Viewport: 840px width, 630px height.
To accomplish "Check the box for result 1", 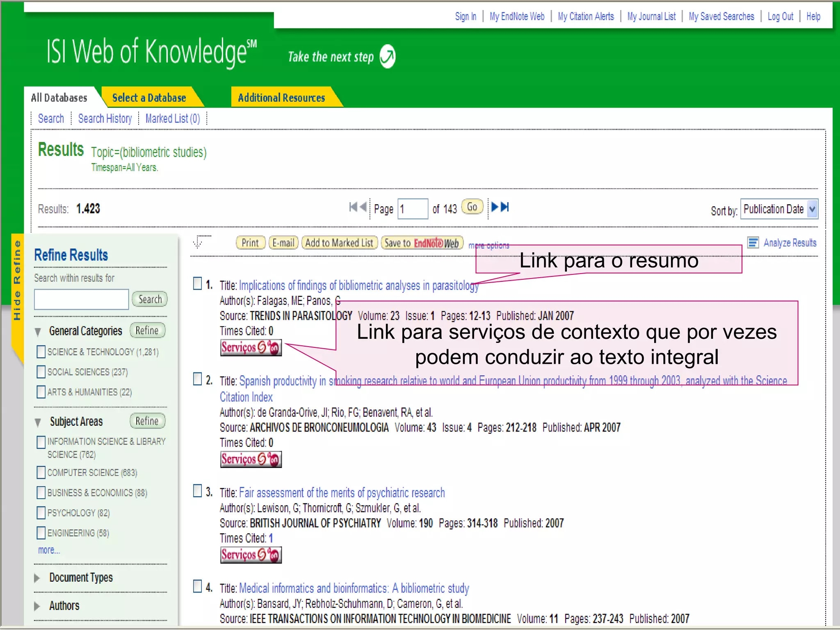I will (x=197, y=283).
